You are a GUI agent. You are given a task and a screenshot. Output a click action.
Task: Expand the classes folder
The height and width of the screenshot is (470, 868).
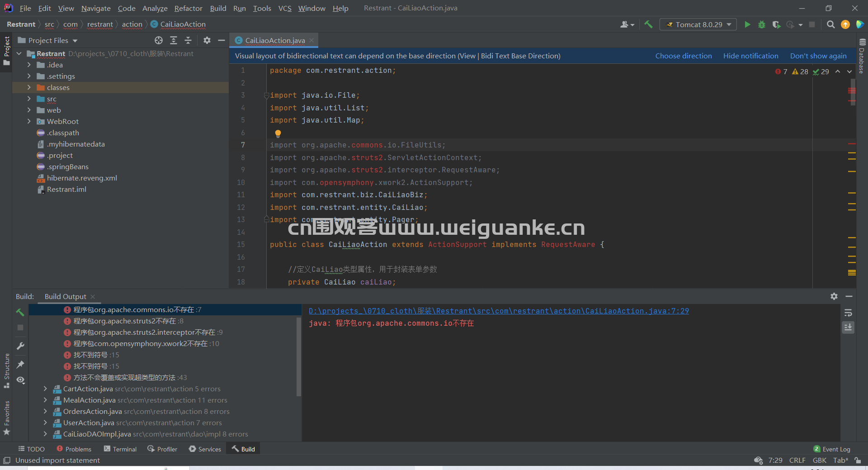point(29,87)
